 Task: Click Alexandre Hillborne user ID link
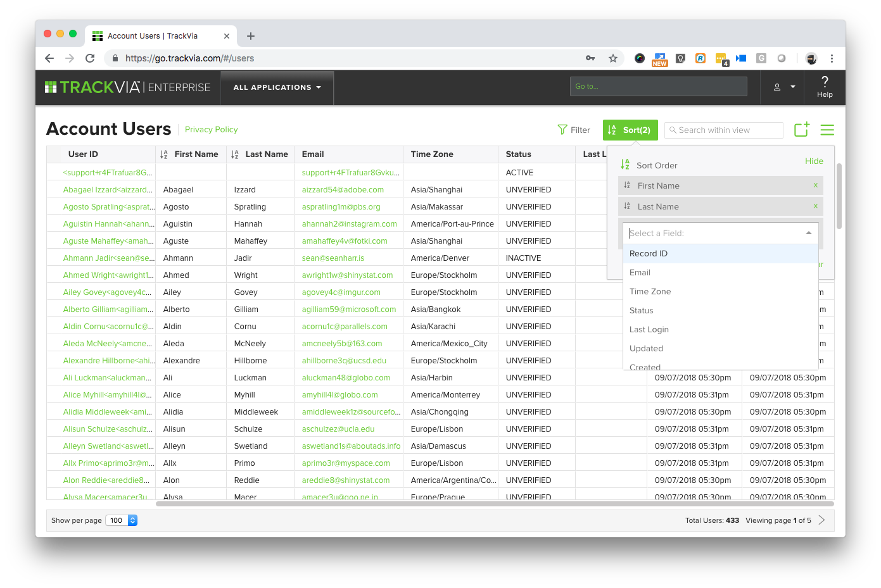(109, 361)
